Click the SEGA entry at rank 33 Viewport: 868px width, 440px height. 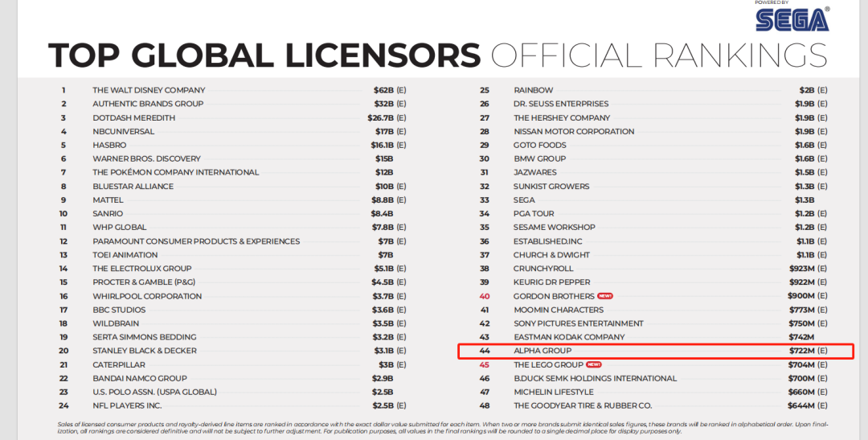tap(524, 199)
